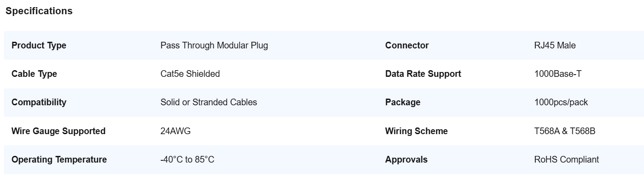The width and height of the screenshot is (644, 175).
Task: Click the RoHS Compliant value
Action: click(x=567, y=159)
